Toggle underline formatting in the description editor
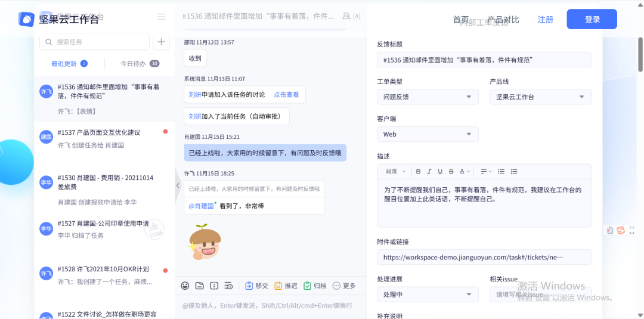This screenshot has height=319, width=644. tap(440, 171)
